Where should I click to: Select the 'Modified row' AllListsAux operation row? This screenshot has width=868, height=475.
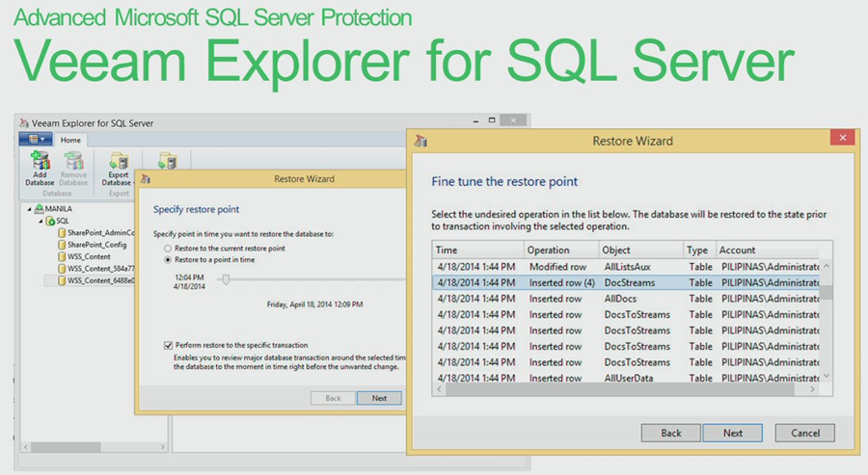626,267
